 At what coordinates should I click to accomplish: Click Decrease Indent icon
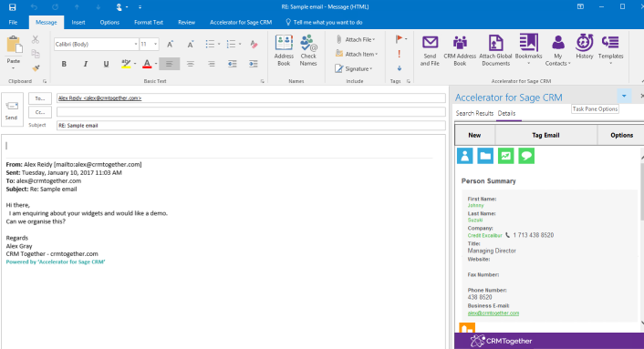click(232, 64)
